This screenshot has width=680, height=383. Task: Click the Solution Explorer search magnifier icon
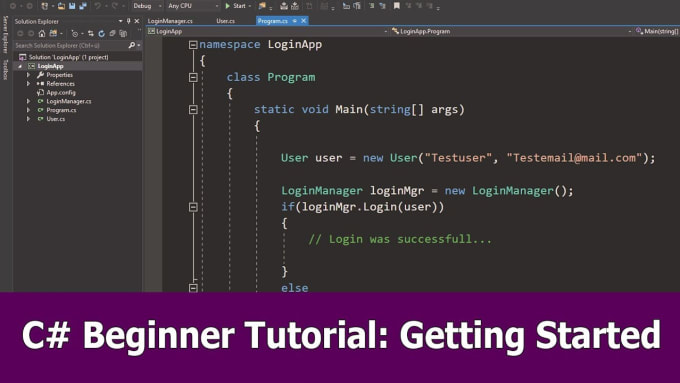pos(131,45)
